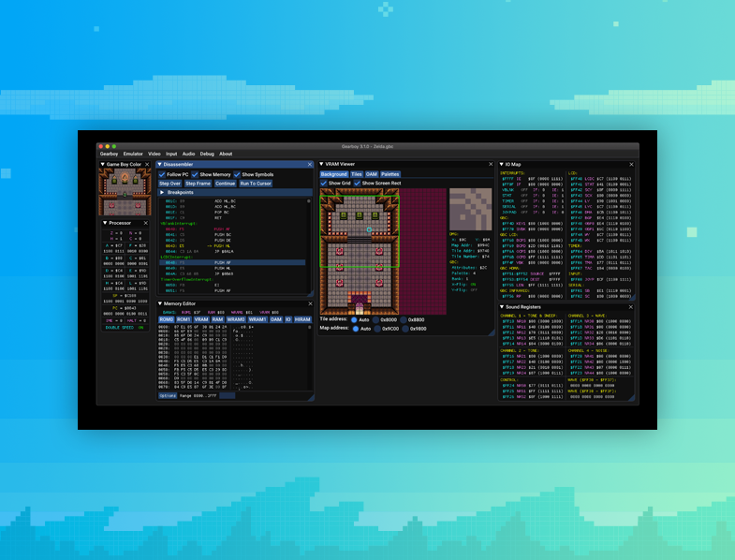The image size is (735, 560).
Task: Disable the Show Screen Rect checkbox
Action: pos(357,184)
